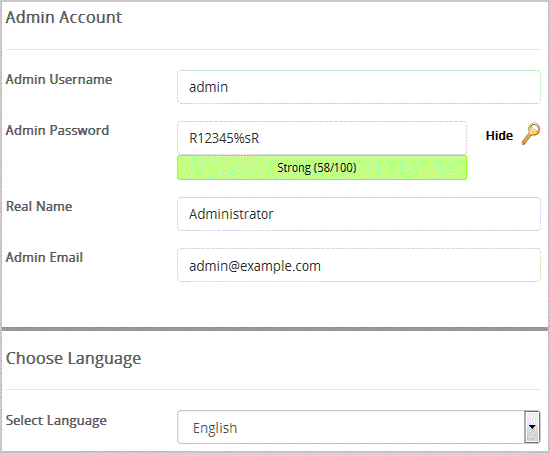Select the Real Name field showing Administrator

tap(358, 214)
